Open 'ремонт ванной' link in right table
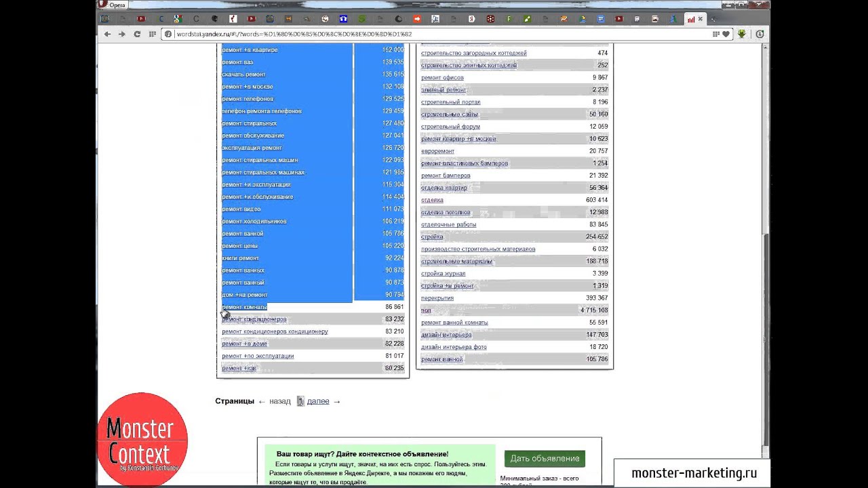Viewport: 868px width, 488px height. [441, 359]
